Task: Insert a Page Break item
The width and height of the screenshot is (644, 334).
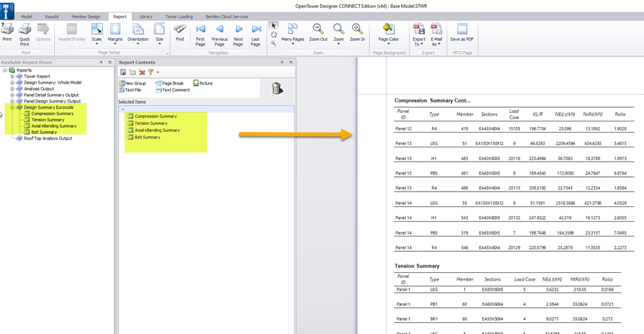Action: [x=169, y=83]
